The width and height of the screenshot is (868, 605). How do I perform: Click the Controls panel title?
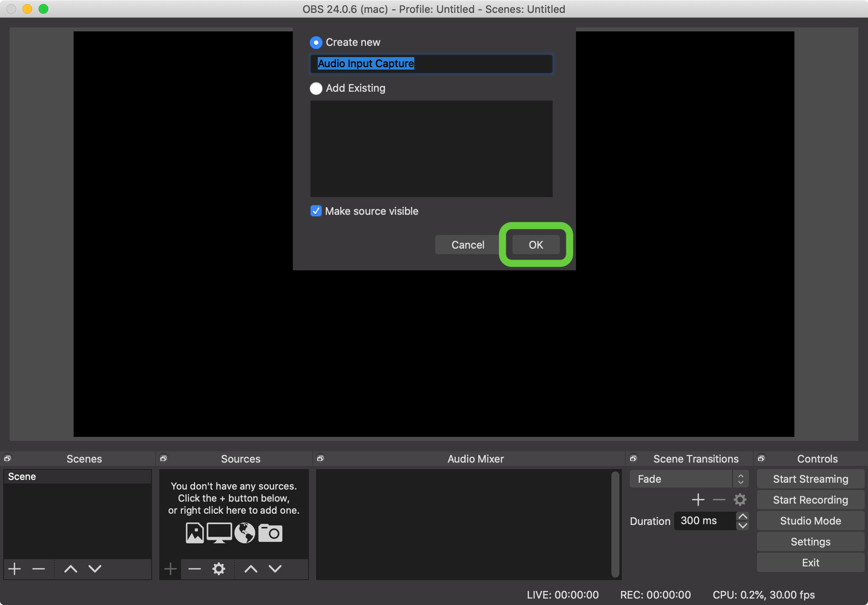[817, 459]
